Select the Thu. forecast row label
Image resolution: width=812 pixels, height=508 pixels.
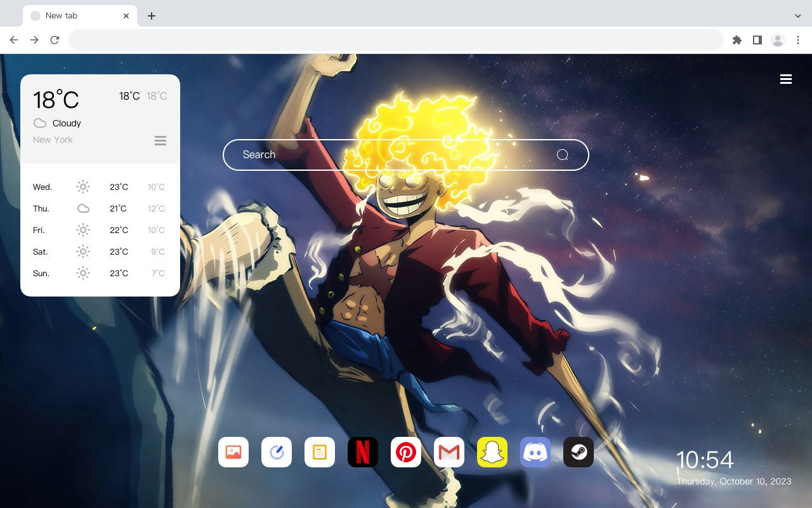[41, 208]
